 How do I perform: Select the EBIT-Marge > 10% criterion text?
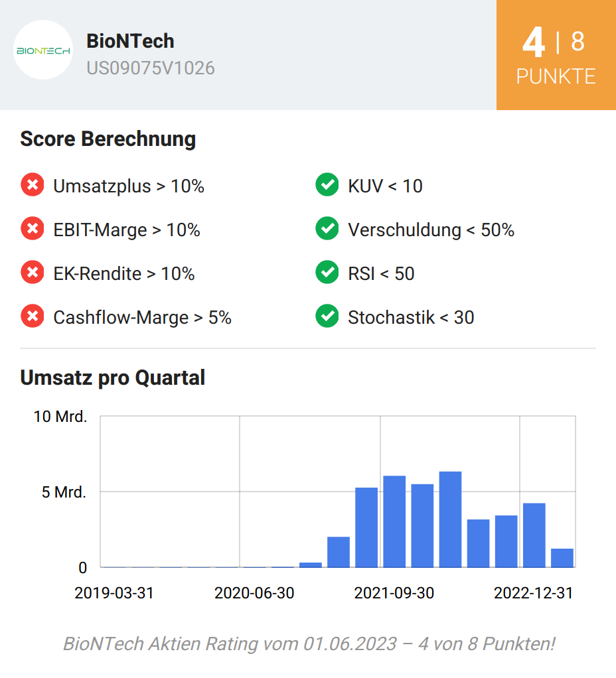(127, 230)
